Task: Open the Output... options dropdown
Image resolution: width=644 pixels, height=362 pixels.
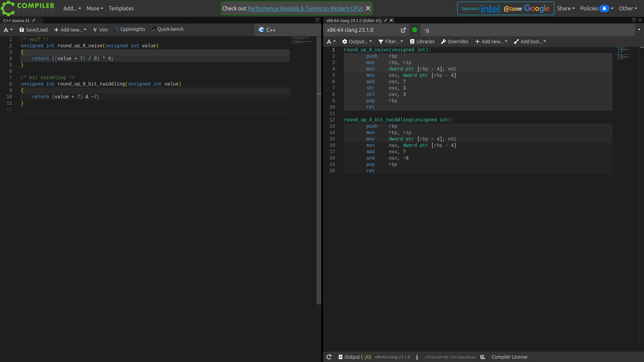Action: click(x=357, y=42)
